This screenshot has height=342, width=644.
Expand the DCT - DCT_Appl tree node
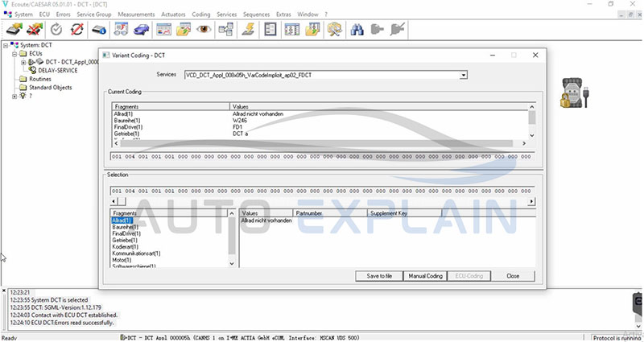coord(23,63)
